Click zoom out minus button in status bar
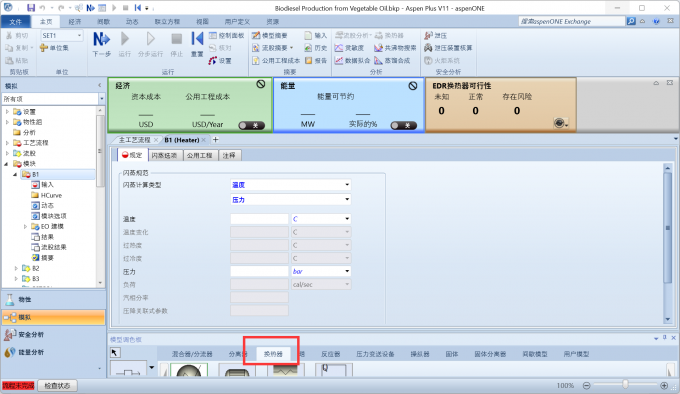The width and height of the screenshot is (680, 394). coord(586,385)
